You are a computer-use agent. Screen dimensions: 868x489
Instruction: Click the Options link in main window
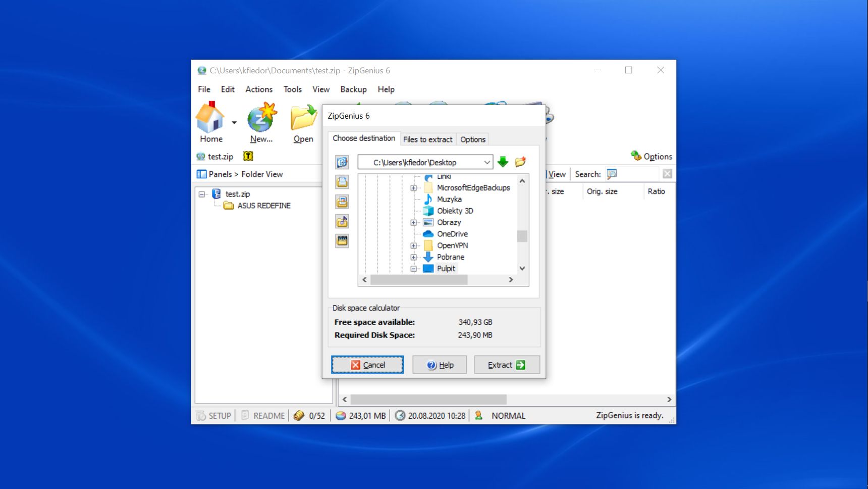point(652,156)
